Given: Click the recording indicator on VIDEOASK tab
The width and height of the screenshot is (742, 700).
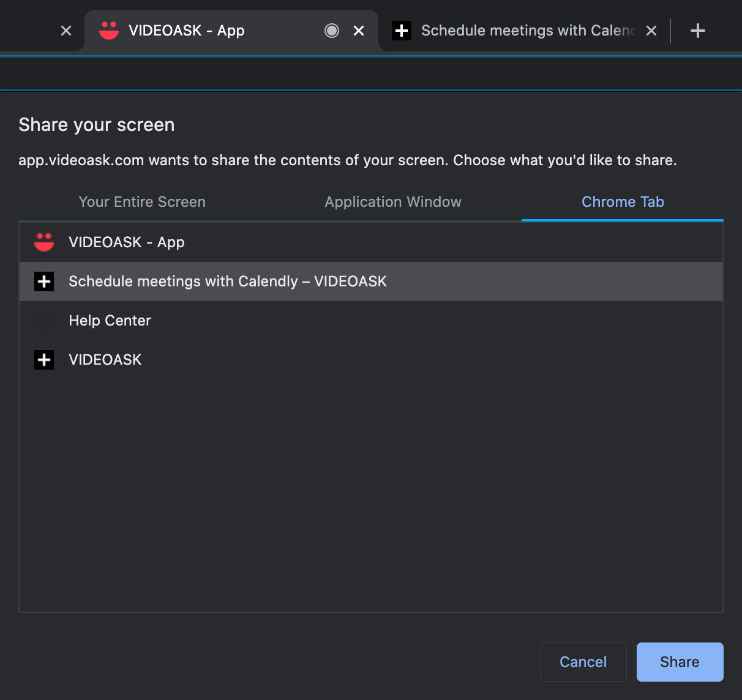Looking at the screenshot, I should point(332,31).
